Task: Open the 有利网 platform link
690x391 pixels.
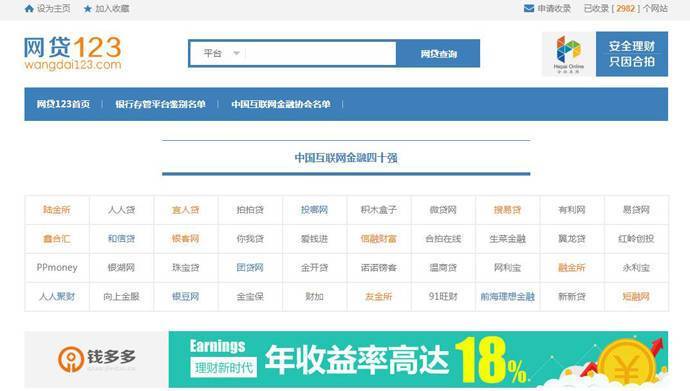Action: 572,210
